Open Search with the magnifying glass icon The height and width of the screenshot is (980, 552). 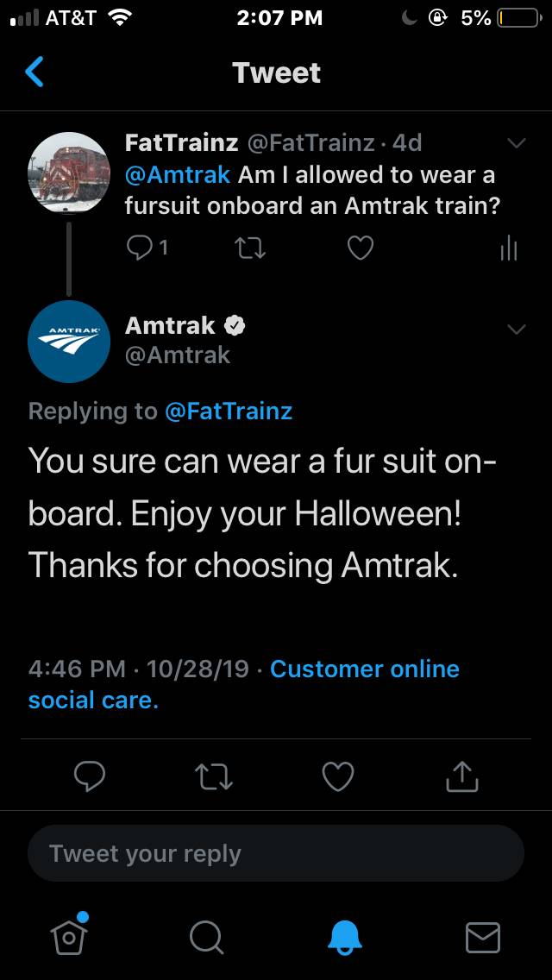tap(207, 937)
